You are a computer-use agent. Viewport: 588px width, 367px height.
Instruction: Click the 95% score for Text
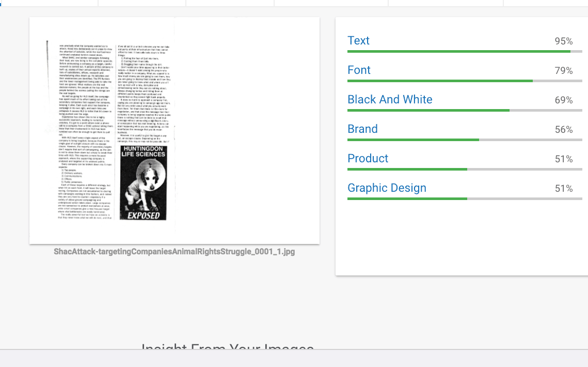[564, 41]
